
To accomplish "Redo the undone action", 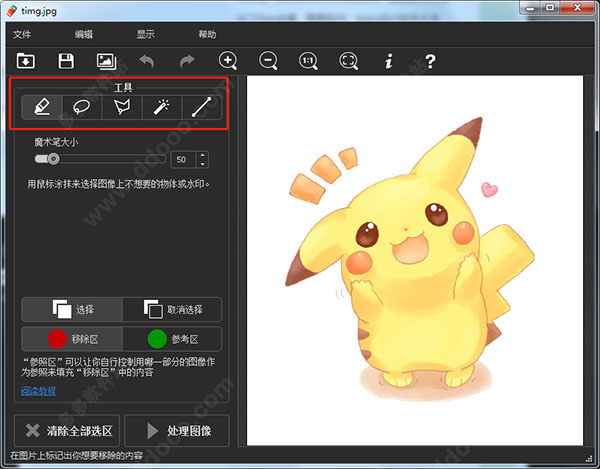I will click(x=187, y=61).
